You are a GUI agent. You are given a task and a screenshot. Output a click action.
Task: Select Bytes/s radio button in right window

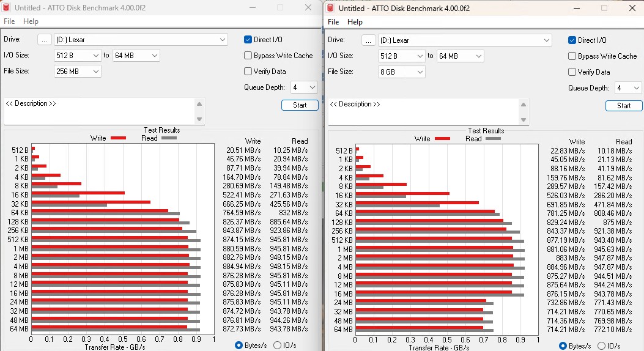(563, 346)
